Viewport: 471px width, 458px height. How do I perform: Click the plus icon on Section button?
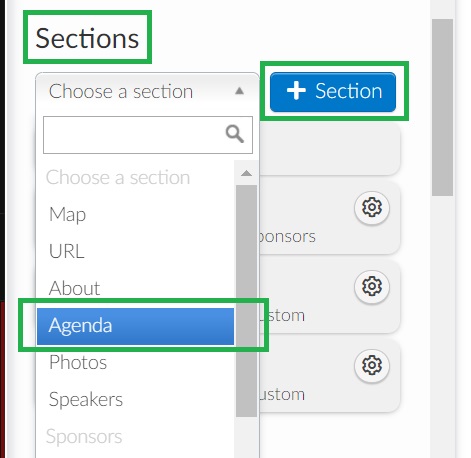tap(296, 91)
